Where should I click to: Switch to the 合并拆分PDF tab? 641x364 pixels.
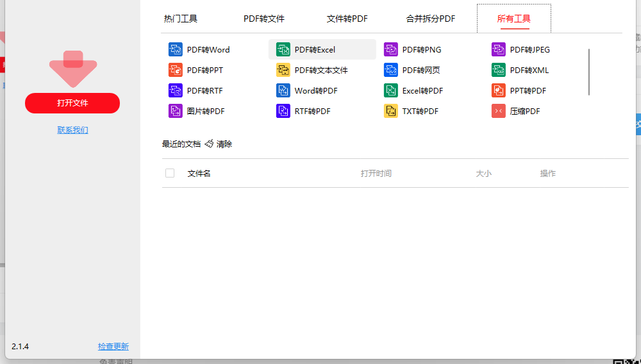(431, 19)
